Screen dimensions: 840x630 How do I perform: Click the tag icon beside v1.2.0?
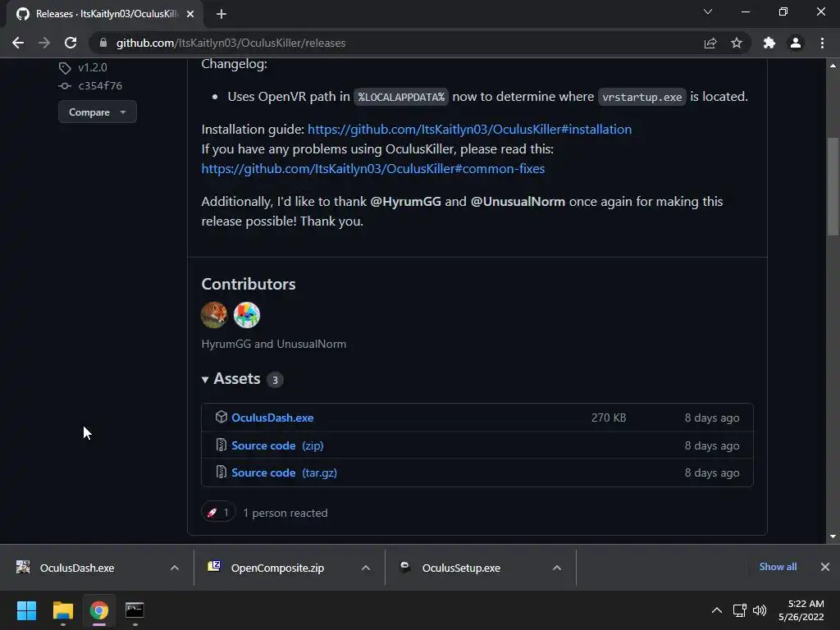(65, 68)
